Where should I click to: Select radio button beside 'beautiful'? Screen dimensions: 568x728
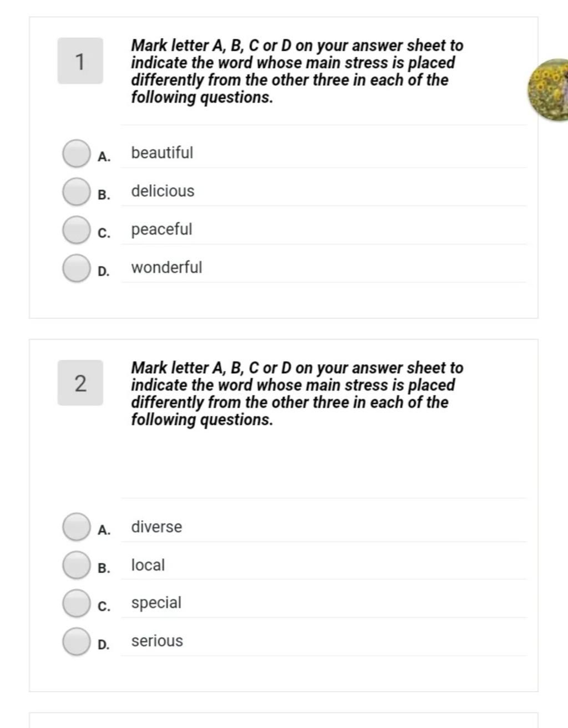76,154
